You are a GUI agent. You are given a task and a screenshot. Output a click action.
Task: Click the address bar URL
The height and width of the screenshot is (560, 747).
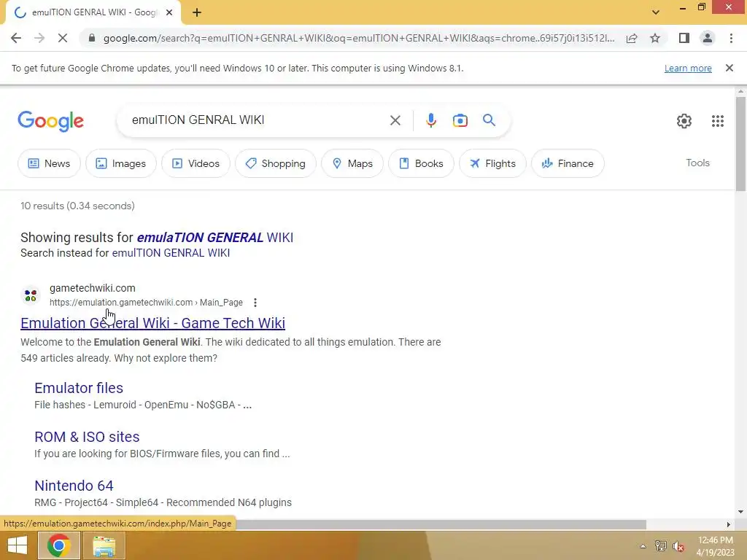click(359, 38)
